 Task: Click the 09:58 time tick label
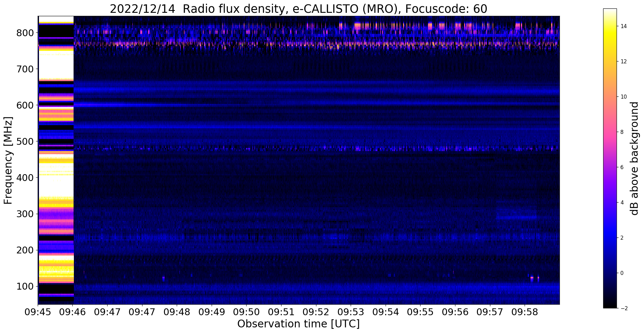click(x=525, y=312)
